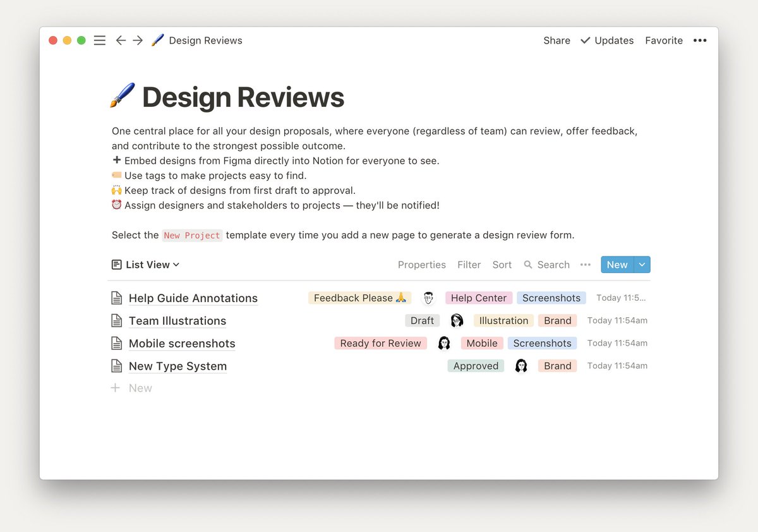The height and width of the screenshot is (532, 758).
Task: Open the Sort menu
Action: click(x=502, y=264)
